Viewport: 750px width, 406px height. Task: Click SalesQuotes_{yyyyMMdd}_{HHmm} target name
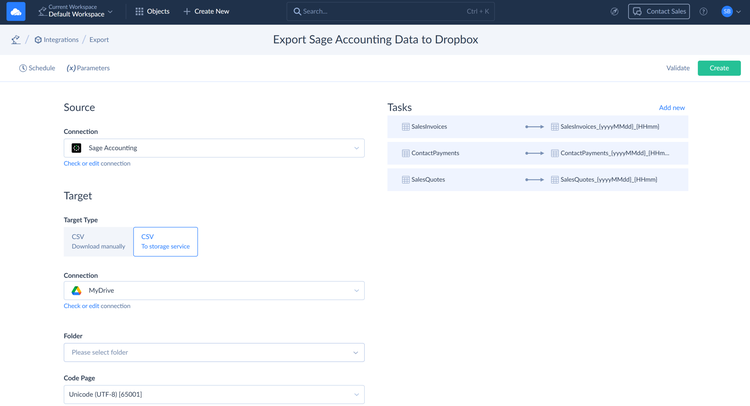pyautogui.click(x=608, y=180)
